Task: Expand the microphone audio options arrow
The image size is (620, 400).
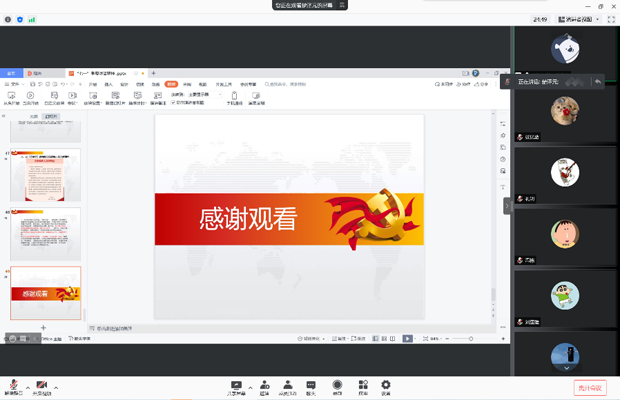Action: coord(28,386)
